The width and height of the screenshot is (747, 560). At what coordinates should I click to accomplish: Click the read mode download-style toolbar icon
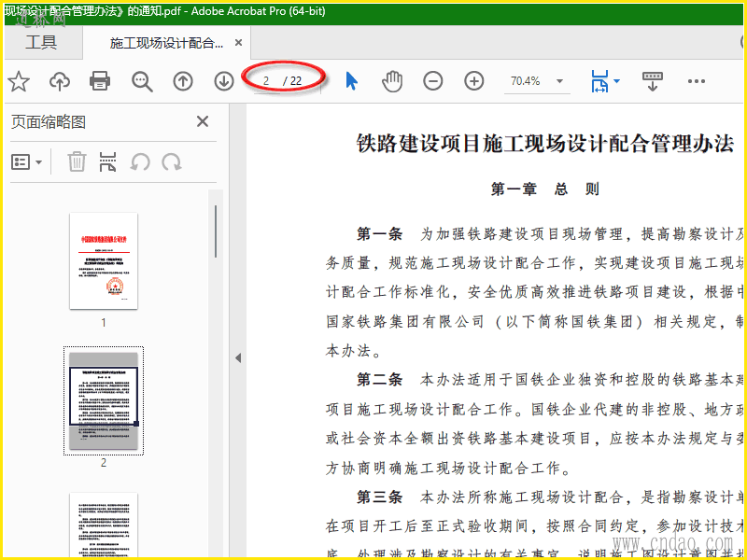click(652, 81)
